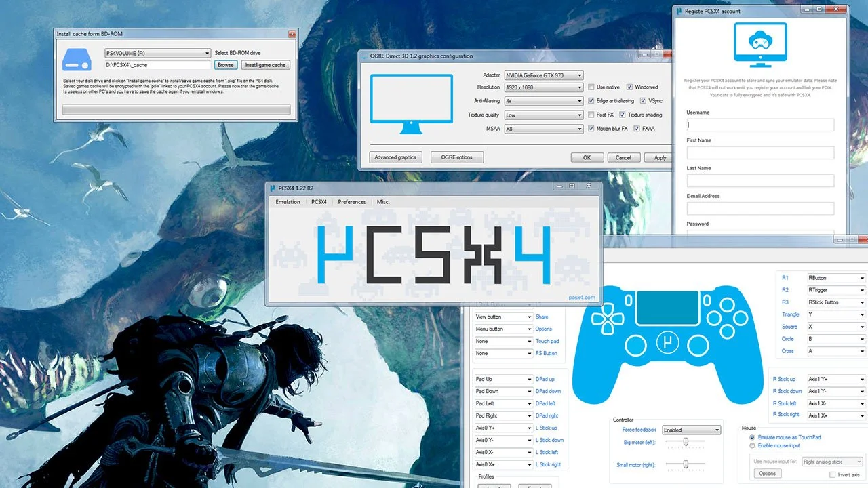Click the PCSX4 icon in Register account title bar

[x=678, y=11]
